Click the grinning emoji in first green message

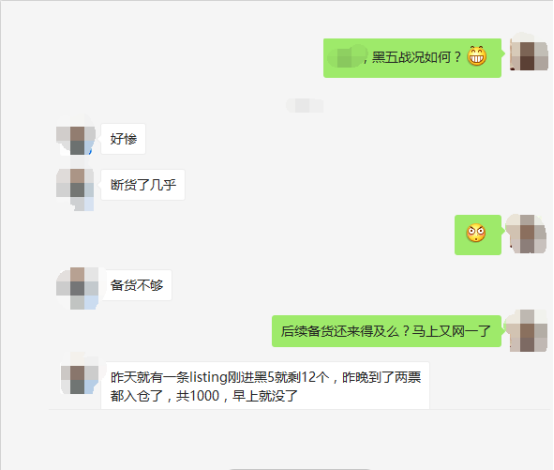[x=477, y=57]
